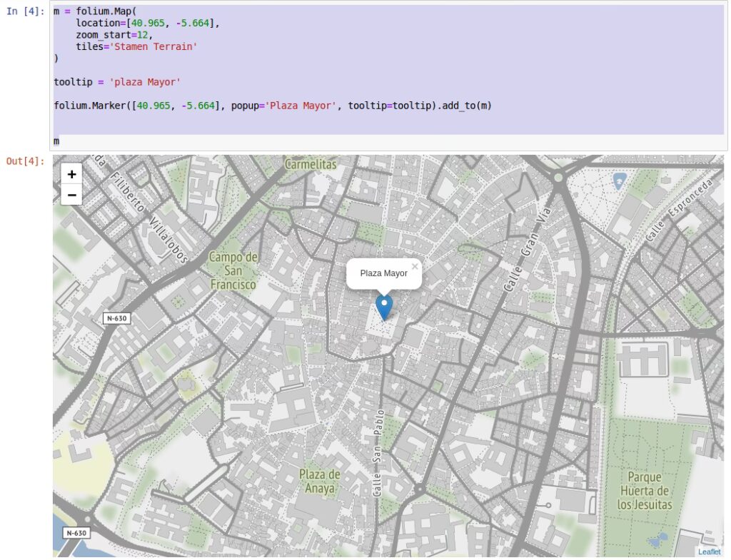Click the Plaza de Anaya map label
Image resolution: width=731 pixels, height=560 pixels.
point(319,482)
